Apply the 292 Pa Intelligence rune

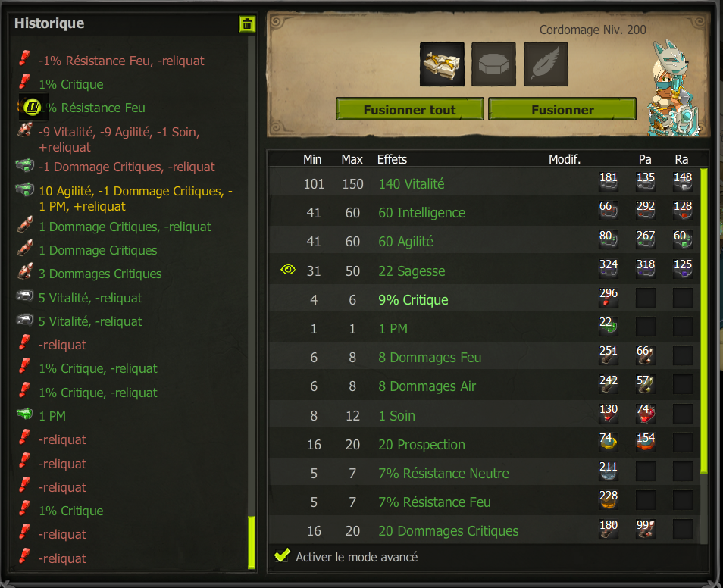point(646,211)
